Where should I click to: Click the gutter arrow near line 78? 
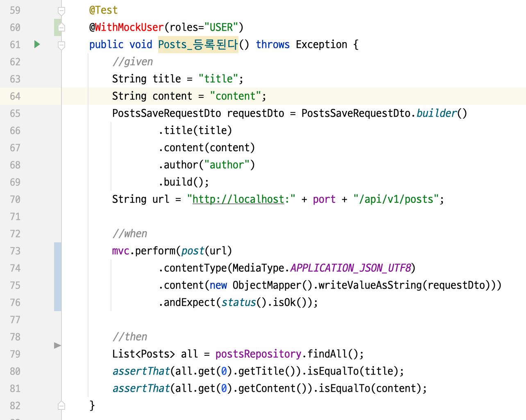(57, 345)
